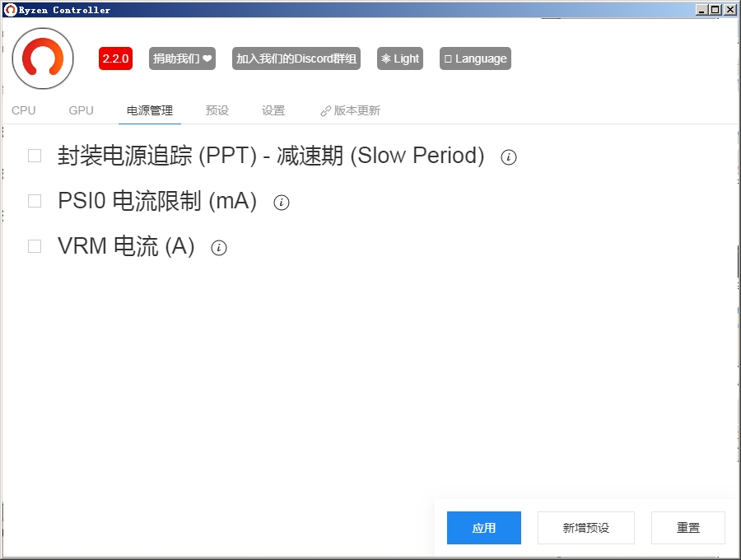Image resolution: width=741 pixels, height=560 pixels.
Task: Click the Ryzen Controller logo icon
Action: [x=42, y=58]
